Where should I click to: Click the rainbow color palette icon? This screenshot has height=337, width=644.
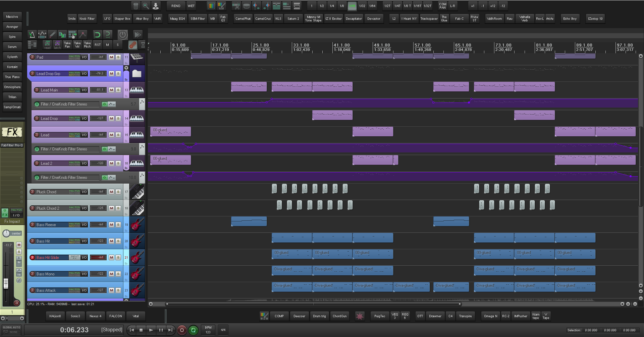pyautogui.click(x=211, y=6)
